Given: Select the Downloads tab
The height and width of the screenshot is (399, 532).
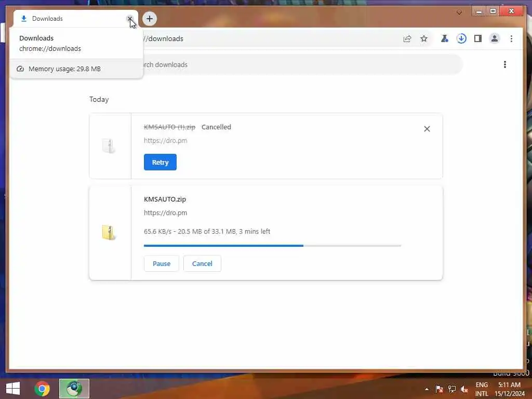Looking at the screenshot, I should pos(75,19).
